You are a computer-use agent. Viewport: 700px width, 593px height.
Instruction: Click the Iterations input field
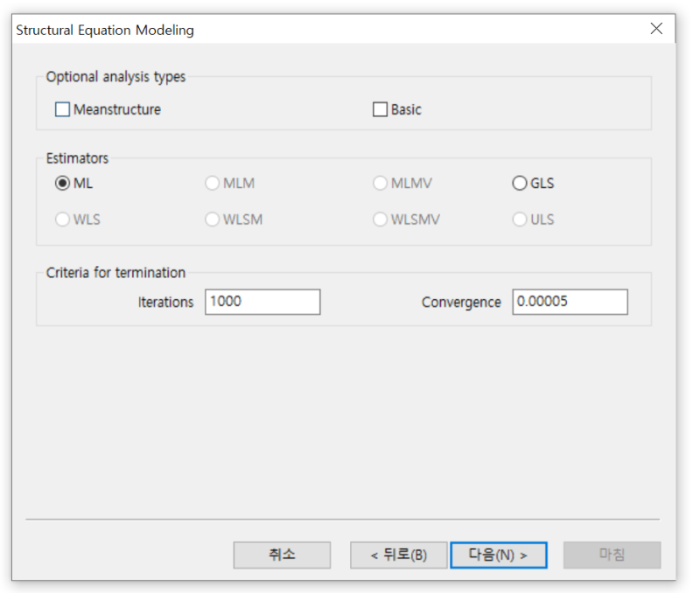(262, 302)
